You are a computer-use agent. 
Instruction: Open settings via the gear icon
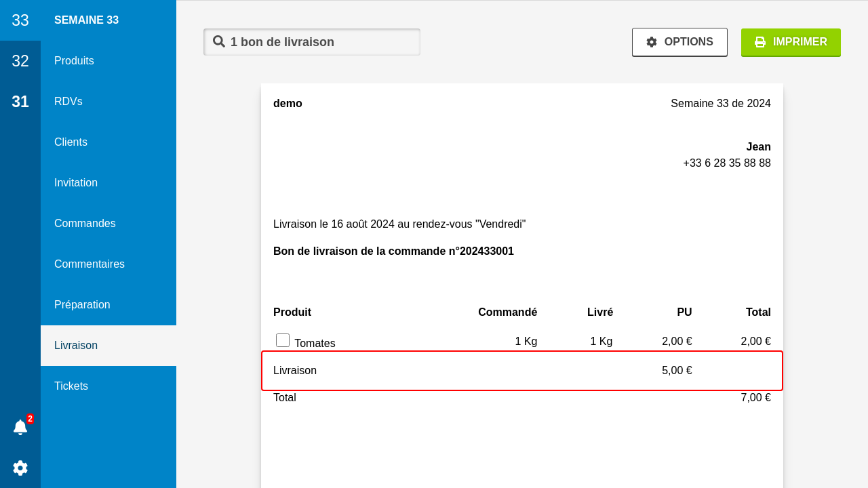[20, 468]
